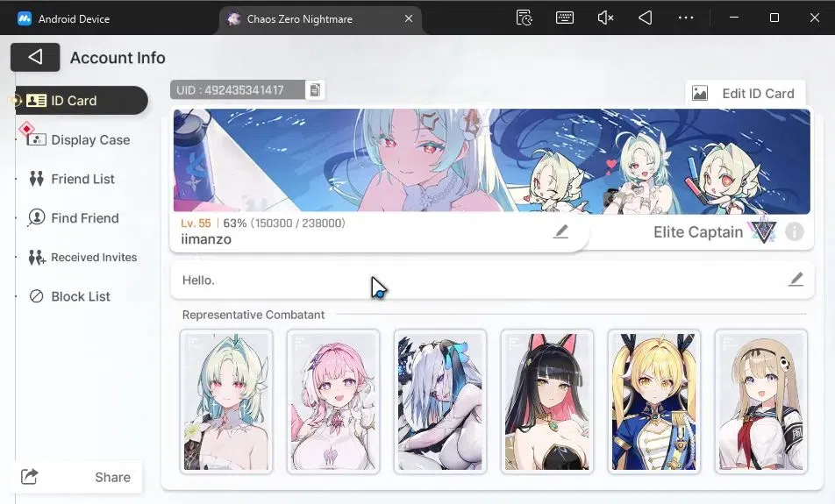Click the Lv. 55 level text
The height and width of the screenshot is (504, 835).
click(x=196, y=223)
